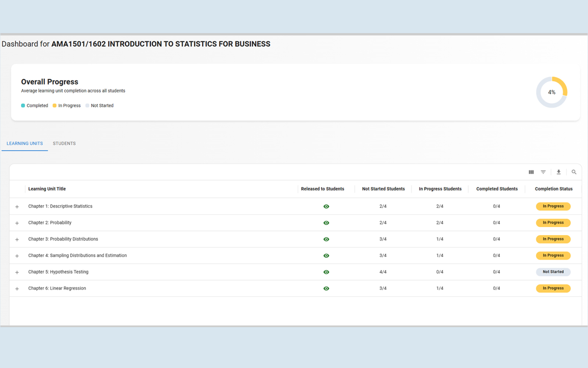Click Not Started badge for Chapter 5

(x=553, y=272)
